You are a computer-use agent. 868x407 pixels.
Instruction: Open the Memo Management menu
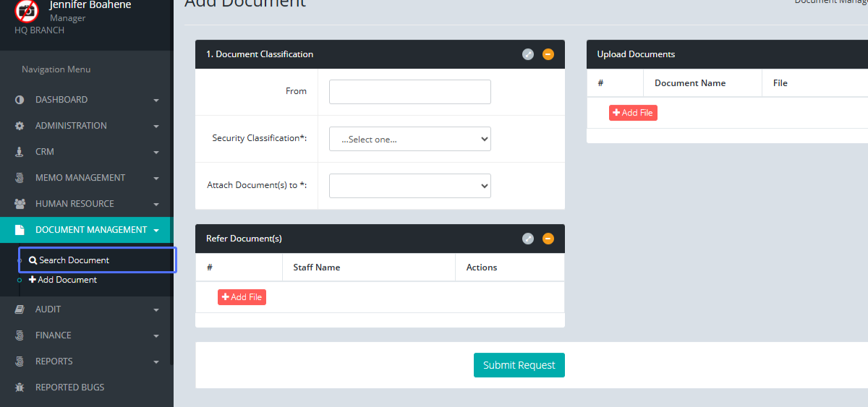(x=80, y=178)
